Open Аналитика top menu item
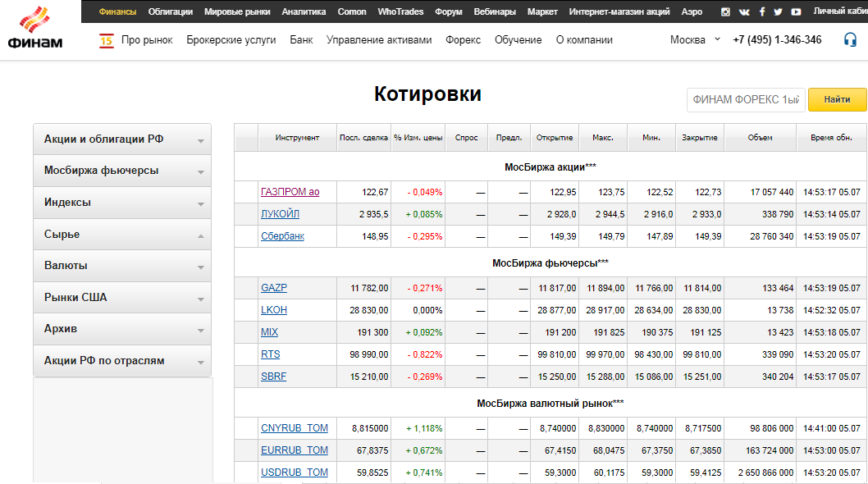The height and width of the screenshot is (484, 868). coord(304,11)
